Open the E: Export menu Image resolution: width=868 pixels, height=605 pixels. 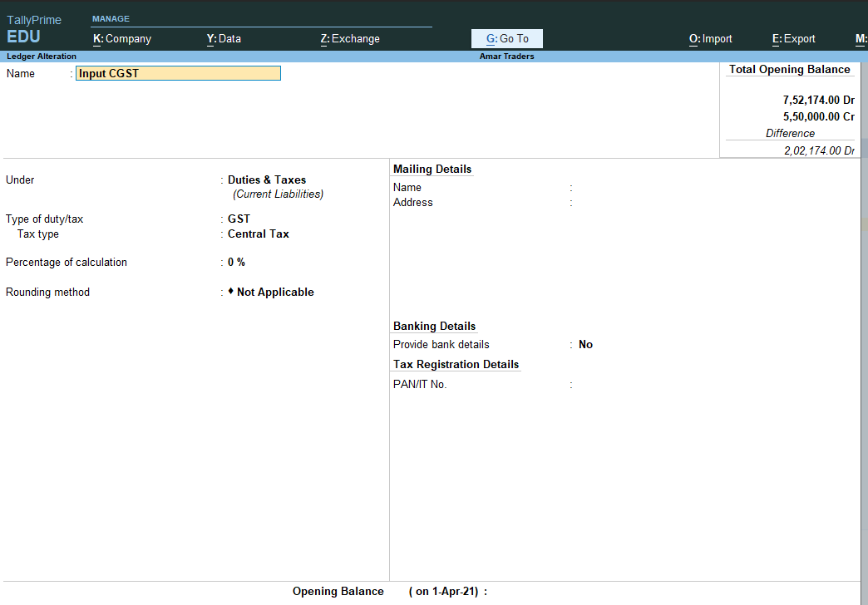(793, 39)
